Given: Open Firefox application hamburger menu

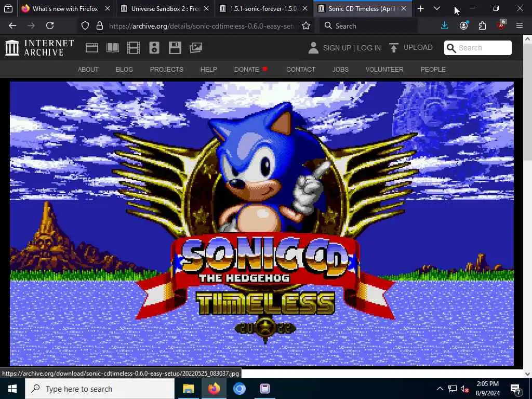Looking at the screenshot, I should 519,26.
